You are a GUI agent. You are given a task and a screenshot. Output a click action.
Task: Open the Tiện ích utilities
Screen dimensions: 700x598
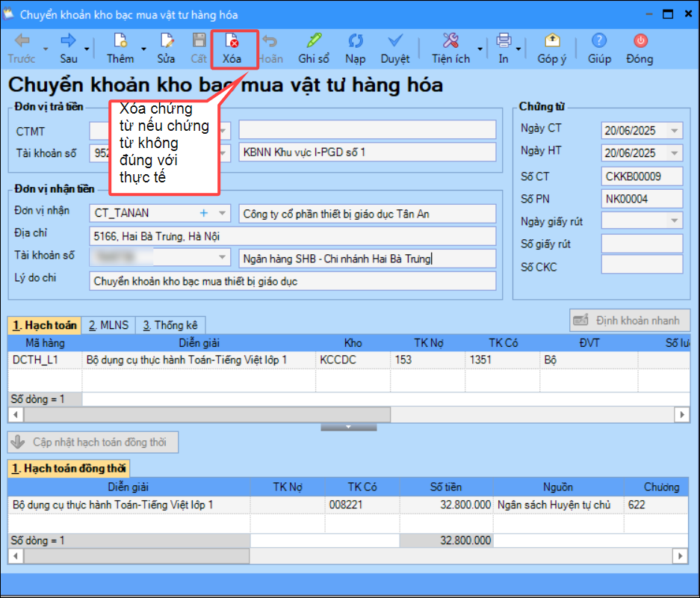450,49
